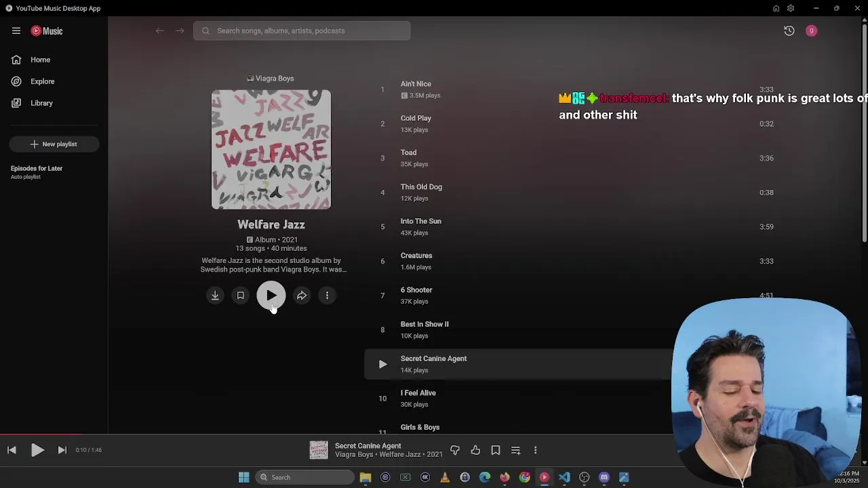The width and height of the screenshot is (868, 488).
Task: Click the Welfare Jazz album cover
Action: coord(271,150)
